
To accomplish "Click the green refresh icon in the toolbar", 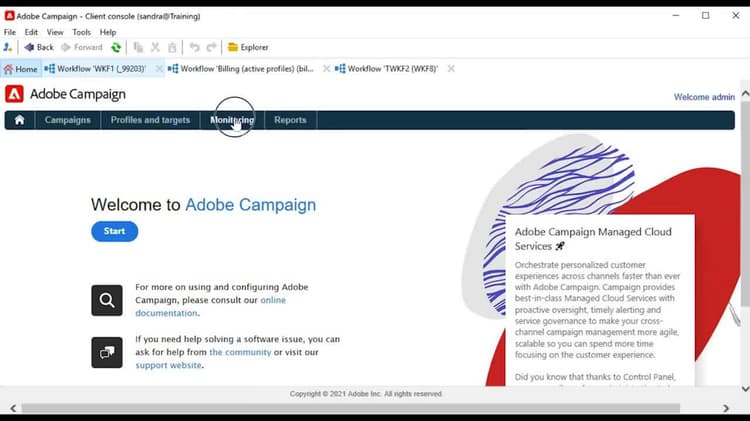I will (x=116, y=47).
